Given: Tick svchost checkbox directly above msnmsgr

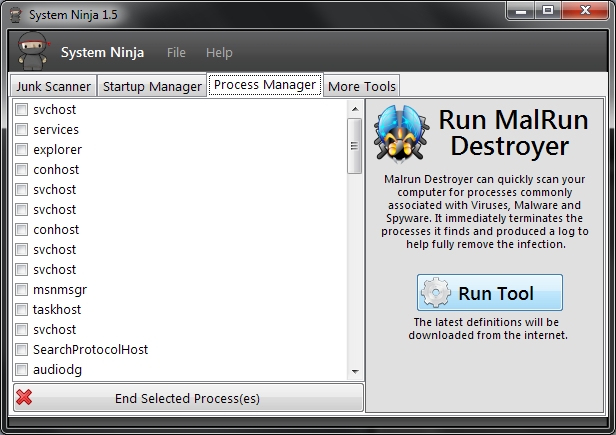Looking at the screenshot, I should click(x=22, y=270).
